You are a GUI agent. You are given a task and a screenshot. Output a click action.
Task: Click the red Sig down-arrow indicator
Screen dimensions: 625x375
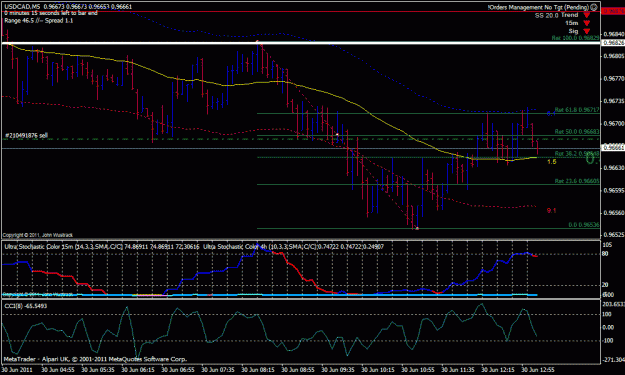coord(587,31)
